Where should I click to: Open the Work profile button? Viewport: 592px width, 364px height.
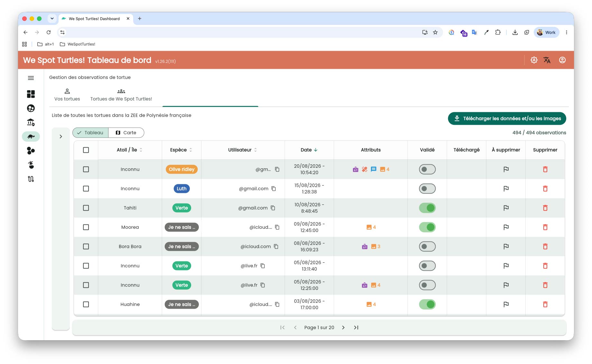[x=547, y=32]
